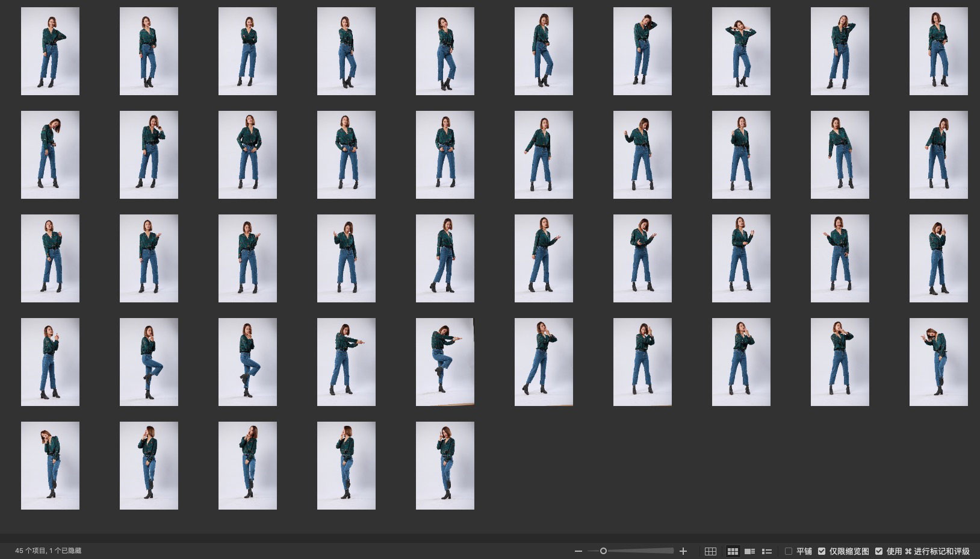
Task: Switch to thumbnails view mode
Action: [733, 551]
